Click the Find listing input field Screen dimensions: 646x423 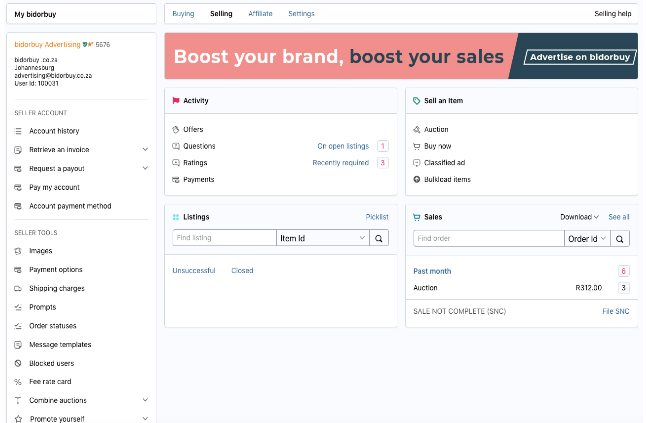point(224,238)
